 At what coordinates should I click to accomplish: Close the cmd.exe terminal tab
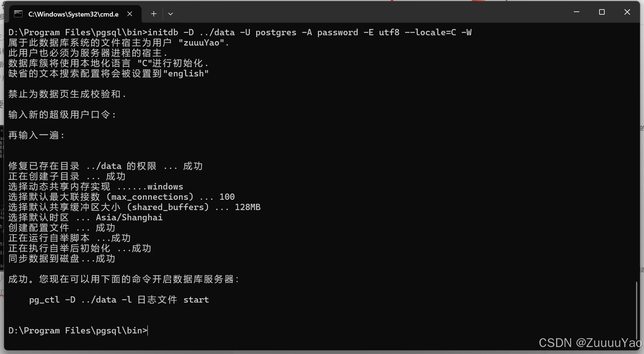pyautogui.click(x=130, y=14)
